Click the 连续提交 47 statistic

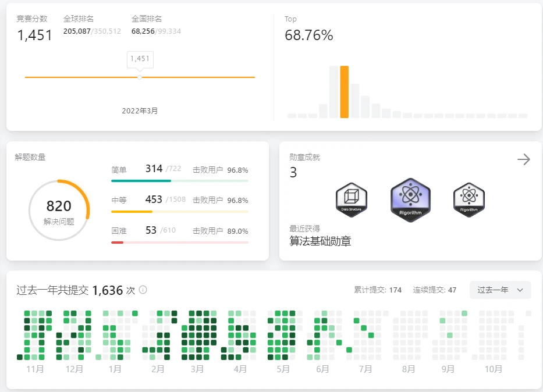tap(434, 290)
